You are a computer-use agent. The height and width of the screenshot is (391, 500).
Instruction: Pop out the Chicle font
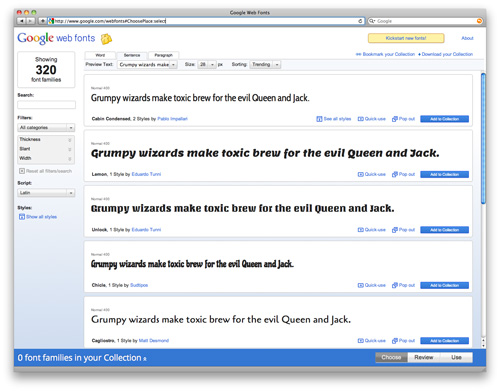[403, 285]
